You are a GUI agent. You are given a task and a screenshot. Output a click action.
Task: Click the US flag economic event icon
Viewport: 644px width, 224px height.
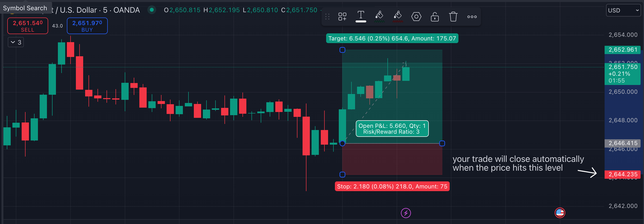click(x=560, y=213)
